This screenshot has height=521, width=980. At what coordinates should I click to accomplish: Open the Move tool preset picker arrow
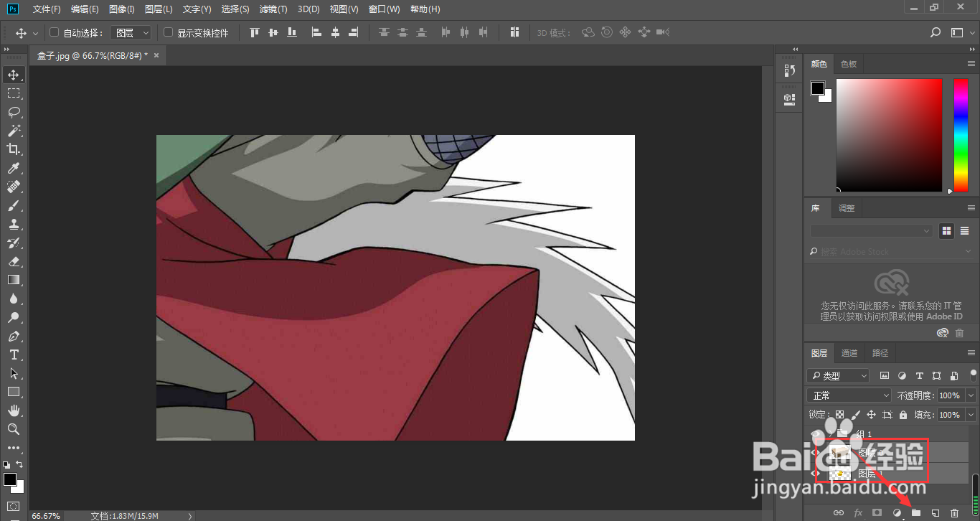coord(35,33)
